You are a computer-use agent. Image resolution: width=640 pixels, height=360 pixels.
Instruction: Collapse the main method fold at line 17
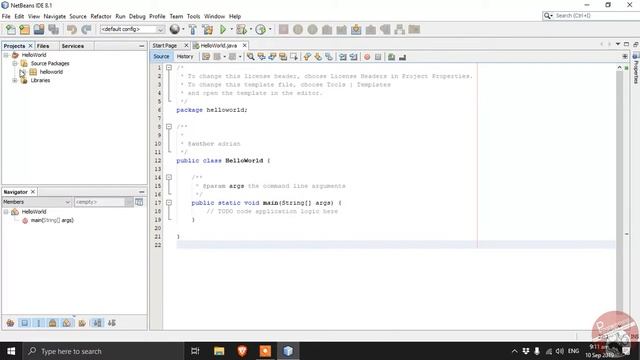[x=169, y=202]
